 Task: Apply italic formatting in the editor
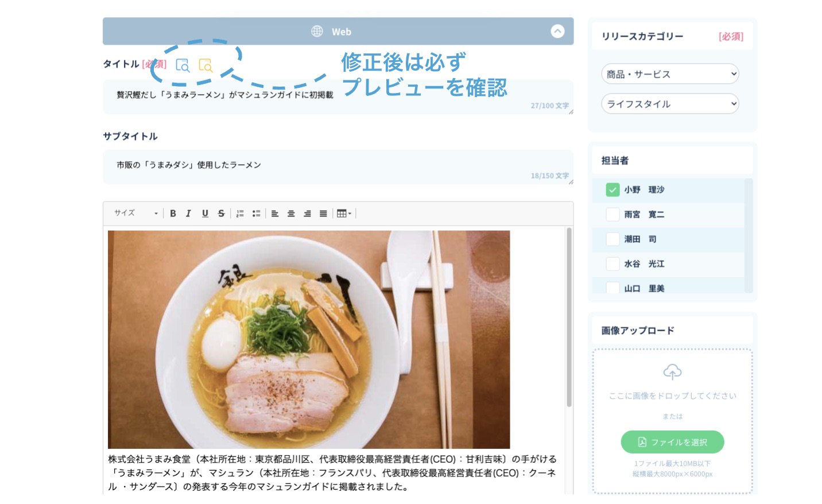(x=188, y=214)
